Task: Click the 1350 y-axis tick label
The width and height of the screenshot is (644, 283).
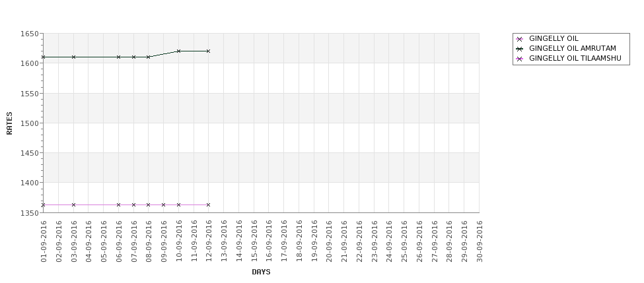Action: tap(29, 213)
